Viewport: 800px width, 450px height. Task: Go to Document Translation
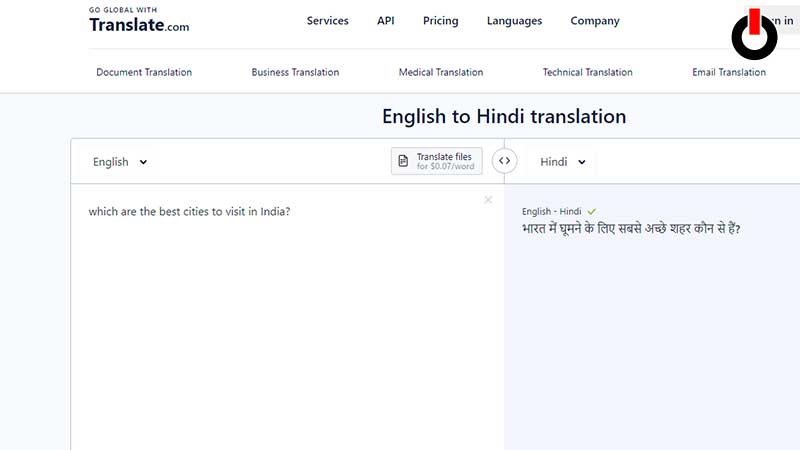point(144,72)
